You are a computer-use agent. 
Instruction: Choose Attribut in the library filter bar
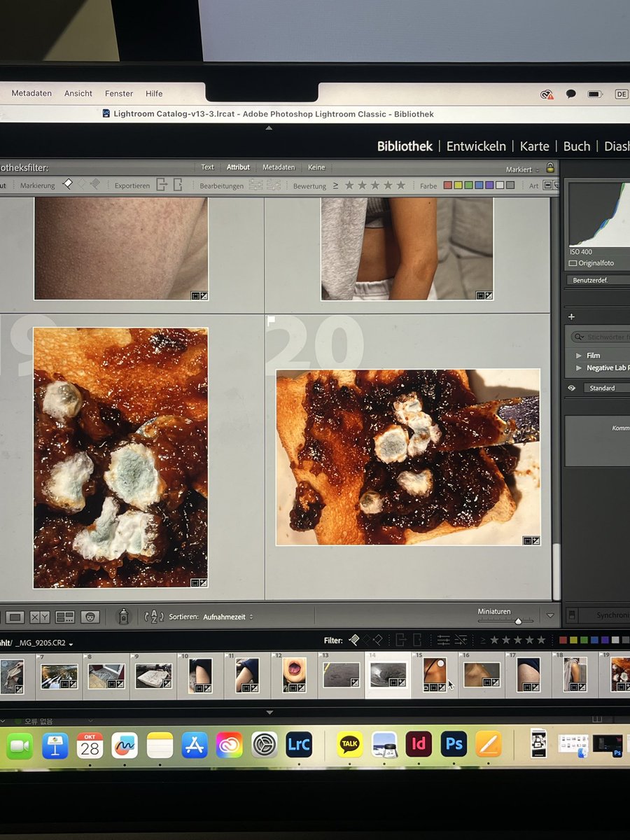click(x=238, y=167)
